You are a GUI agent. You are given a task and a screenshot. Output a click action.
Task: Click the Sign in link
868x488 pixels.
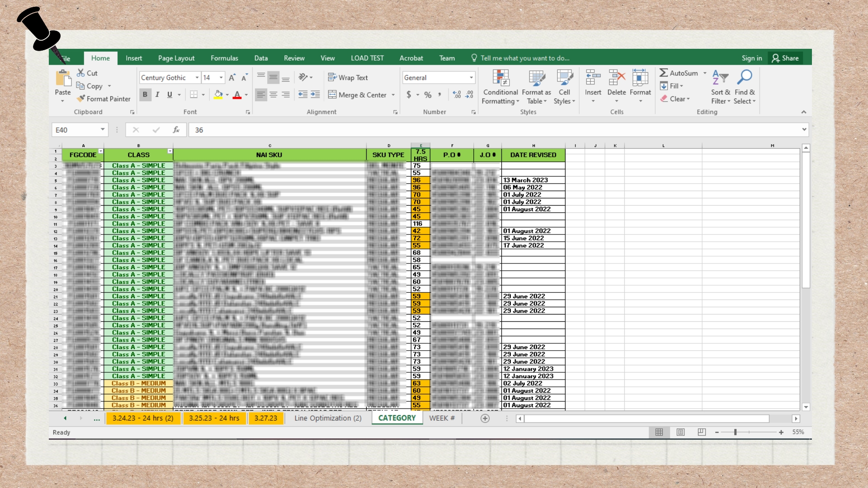pyautogui.click(x=751, y=58)
